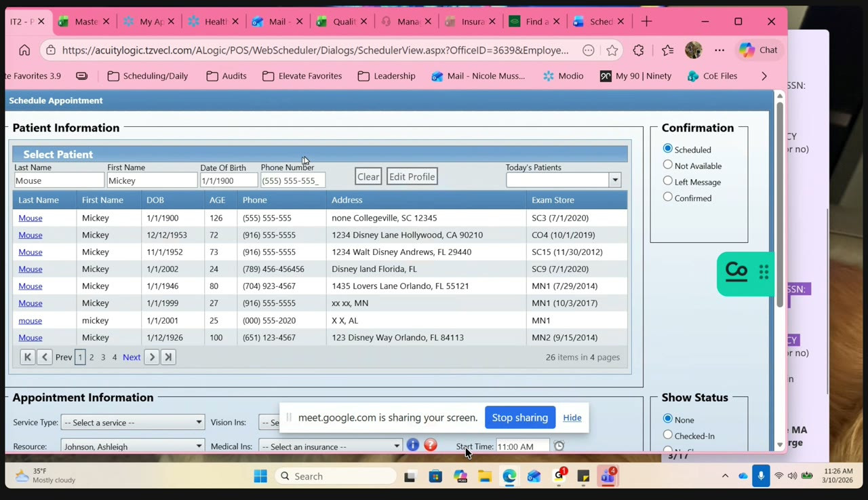Open Service Type dropdown
868x500 pixels.
point(132,422)
